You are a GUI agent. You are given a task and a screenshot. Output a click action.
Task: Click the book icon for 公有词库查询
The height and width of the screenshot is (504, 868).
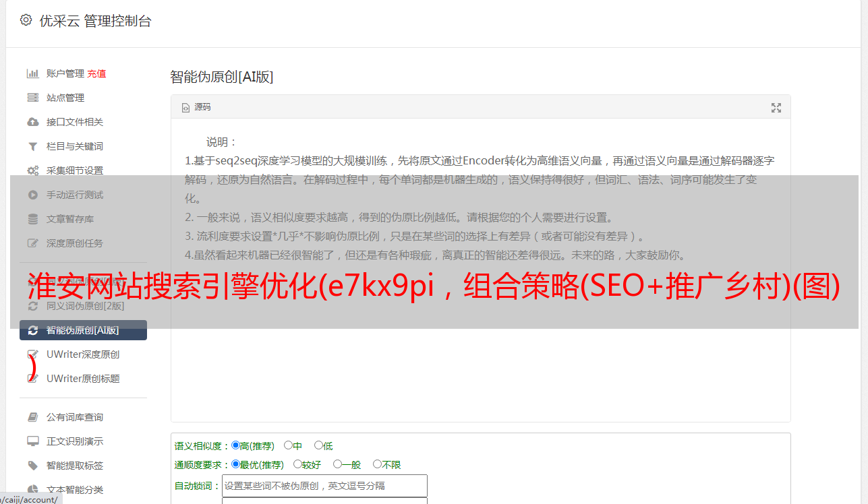point(32,417)
